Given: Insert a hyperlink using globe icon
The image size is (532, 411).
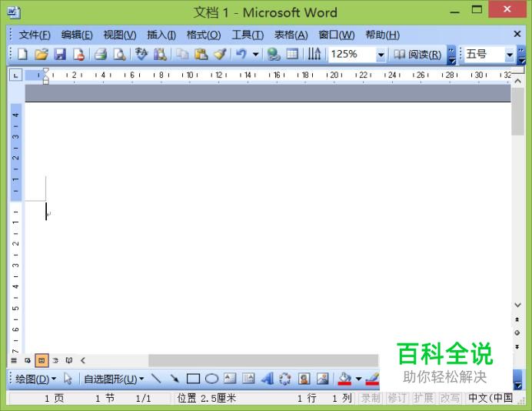Looking at the screenshot, I should click(274, 55).
